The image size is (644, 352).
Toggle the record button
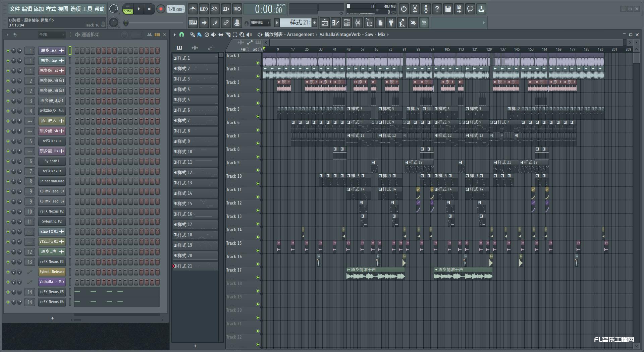(161, 9)
